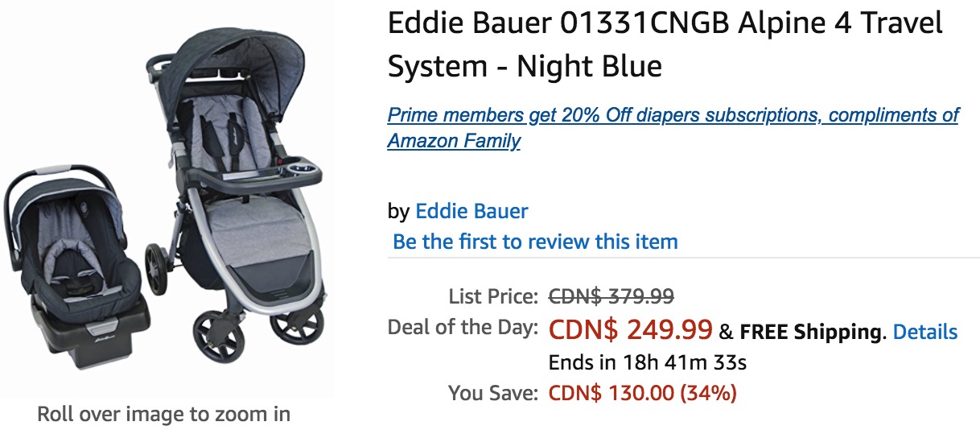Image resolution: width=980 pixels, height=430 pixels.
Task: Open the FREE Shipping Details link
Action: pos(925,332)
